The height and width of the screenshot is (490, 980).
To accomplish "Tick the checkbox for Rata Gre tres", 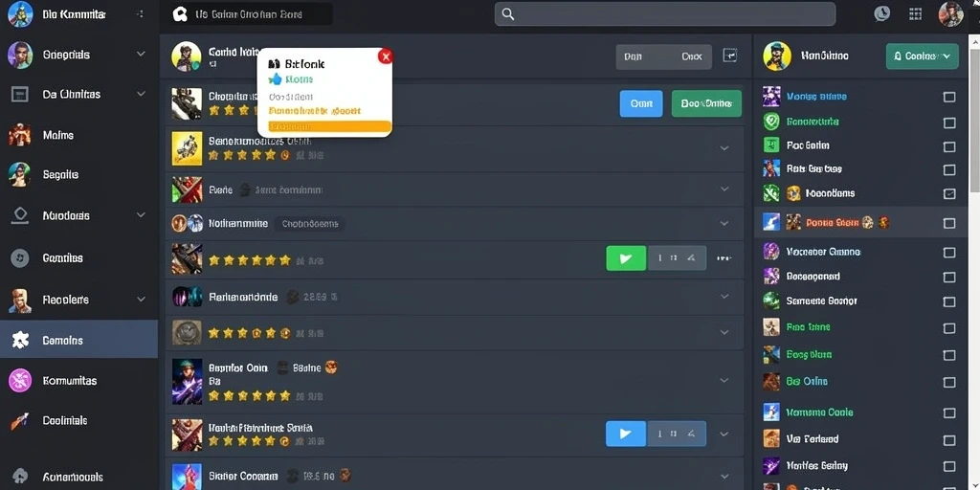I will tap(948, 170).
